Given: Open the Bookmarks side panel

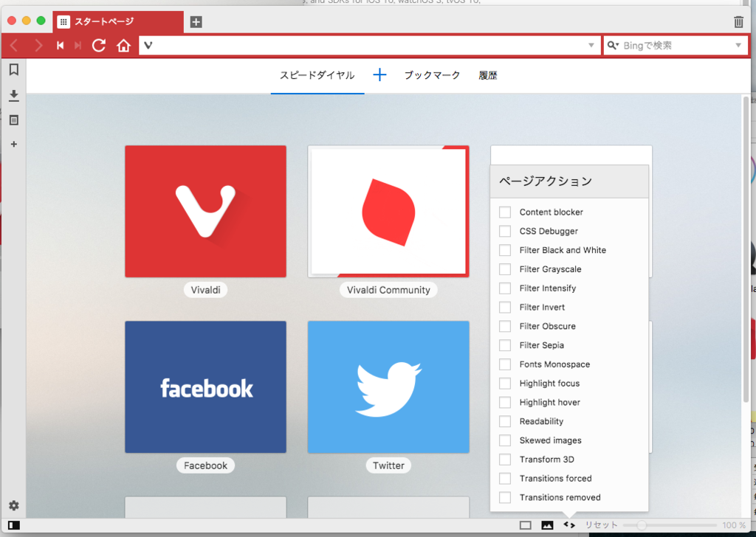Looking at the screenshot, I should [14, 70].
